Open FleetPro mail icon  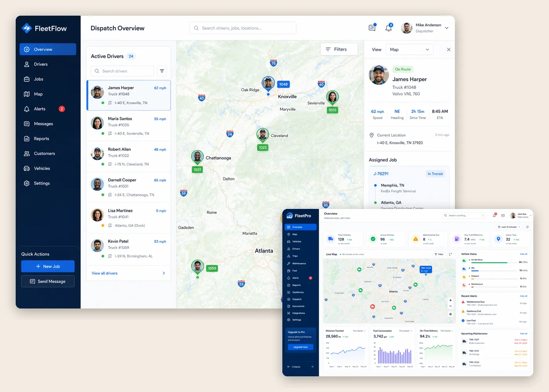point(503,216)
